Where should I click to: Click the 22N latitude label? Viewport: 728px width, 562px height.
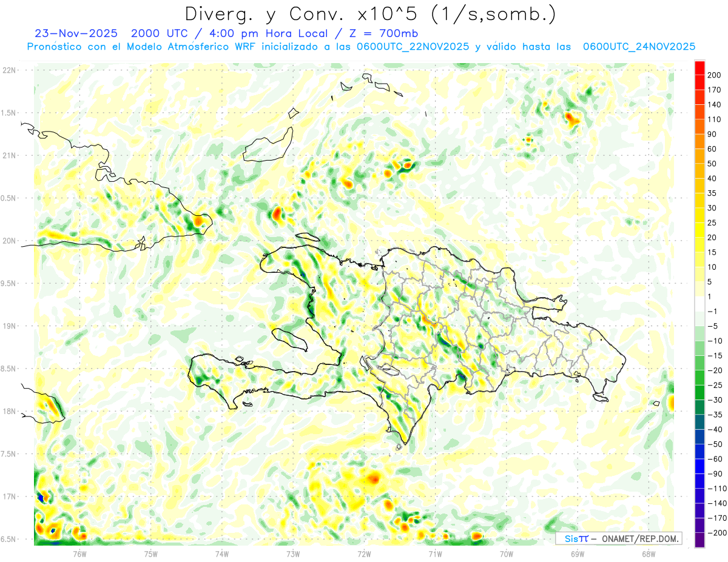pyautogui.click(x=9, y=70)
